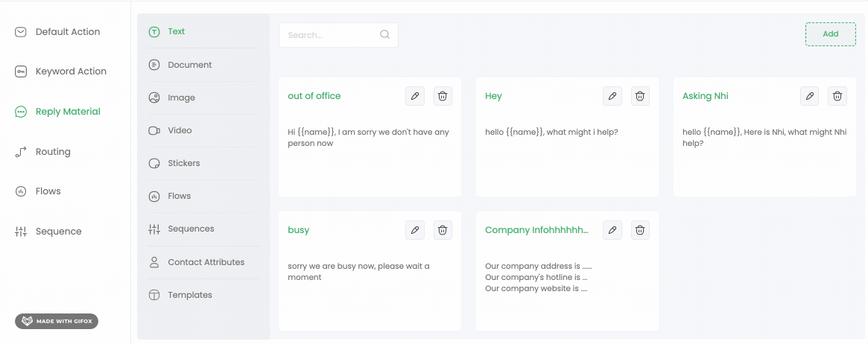The width and height of the screenshot is (868, 344).
Task: Focus the Search input field
Action: pos(338,35)
